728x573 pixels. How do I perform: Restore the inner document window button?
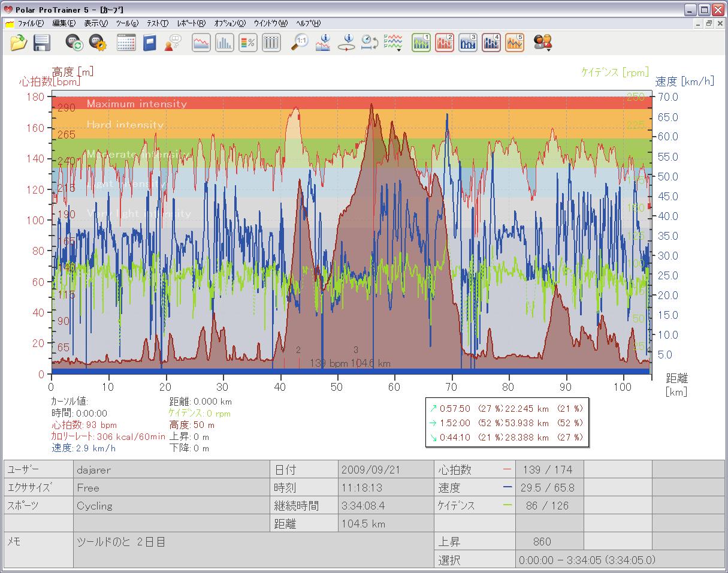tap(708, 23)
